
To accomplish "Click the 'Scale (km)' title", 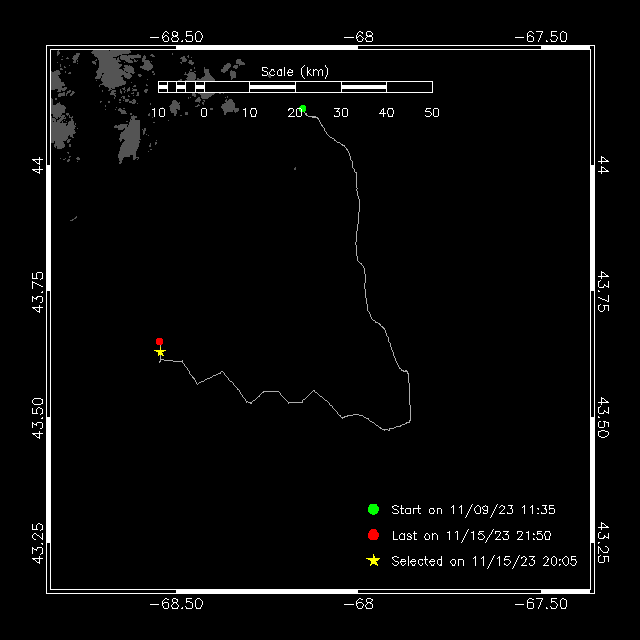I will tap(294, 71).
